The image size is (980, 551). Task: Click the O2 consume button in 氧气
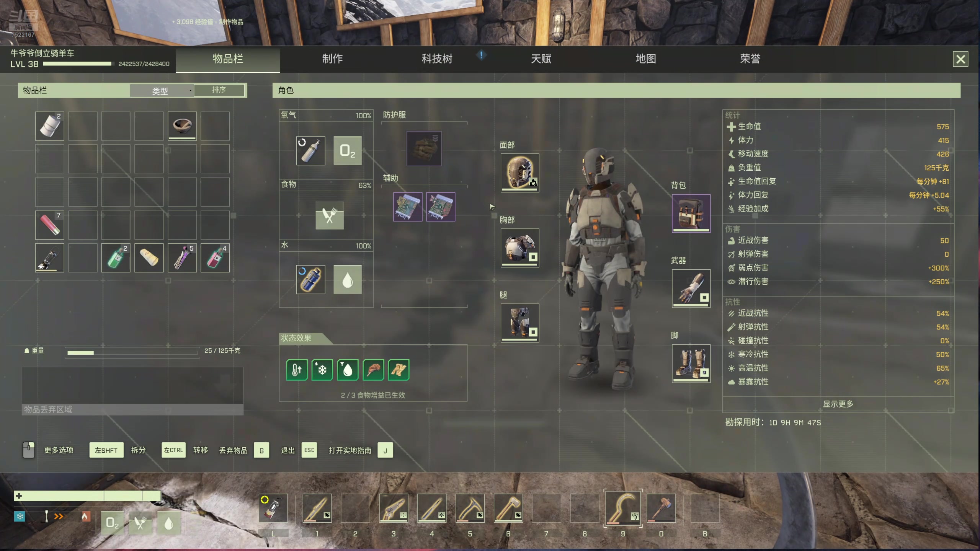tap(348, 151)
